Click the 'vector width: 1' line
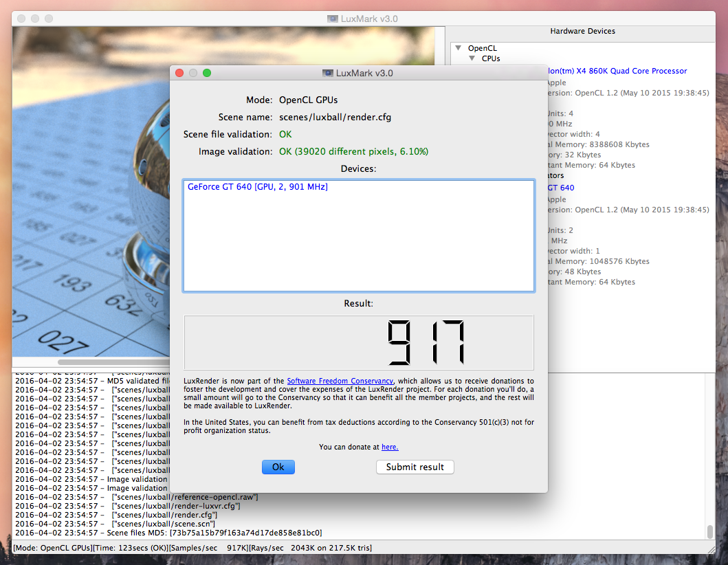This screenshot has height=565, width=728. coord(574,251)
